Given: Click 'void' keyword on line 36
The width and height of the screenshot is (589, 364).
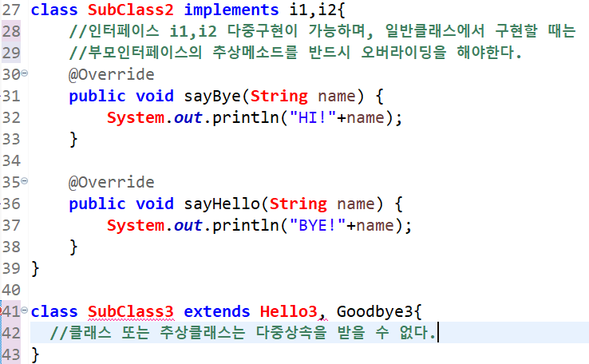Looking at the screenshot, I should point(155,204).
